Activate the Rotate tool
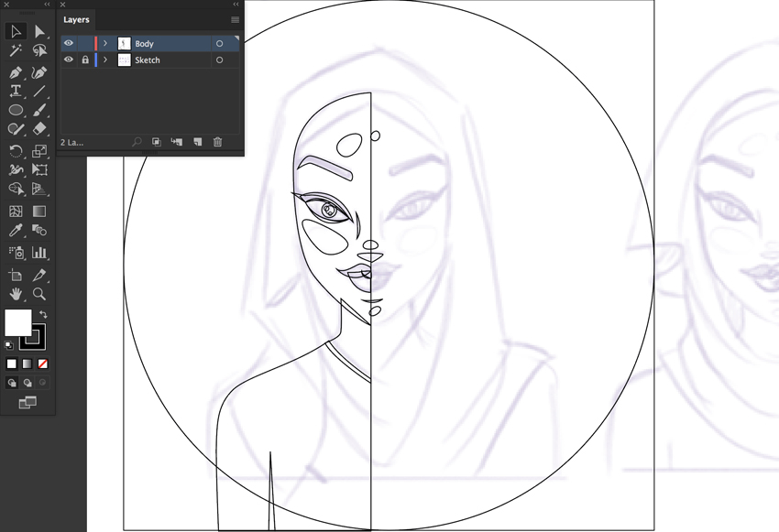Screen dimensions: 779x532 pos(16,151)
